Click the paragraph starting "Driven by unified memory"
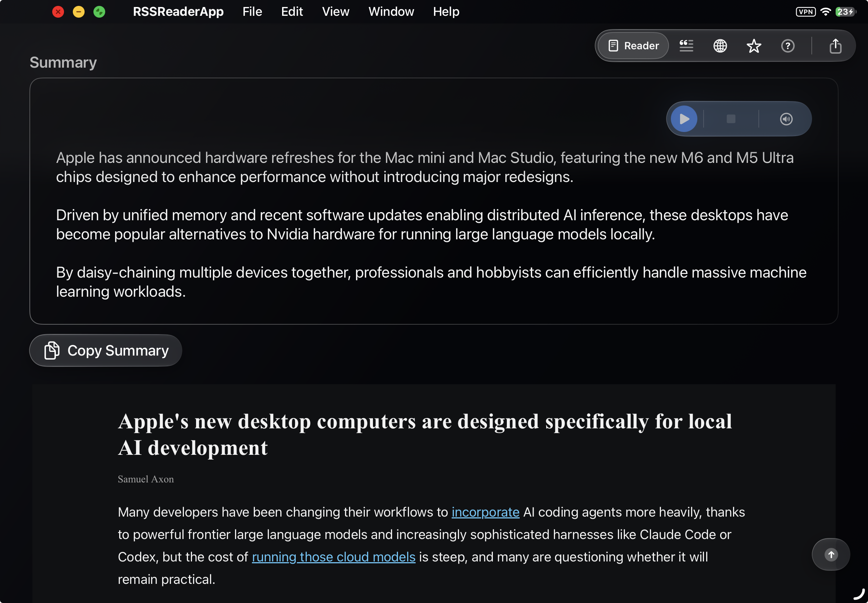Screen dimensions: 868x603 [x=422, y=224]
